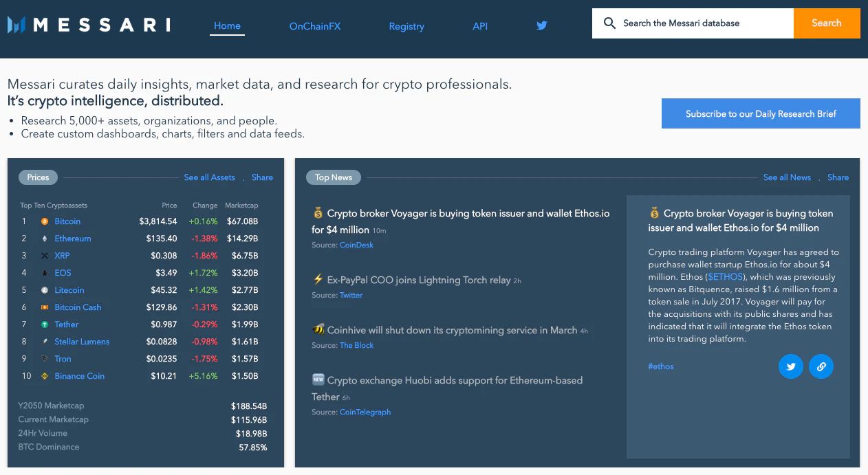The height and width of the screenshot is (475, 868).
Task: Open the Litecoin asset link
Action: click(69, 290)
